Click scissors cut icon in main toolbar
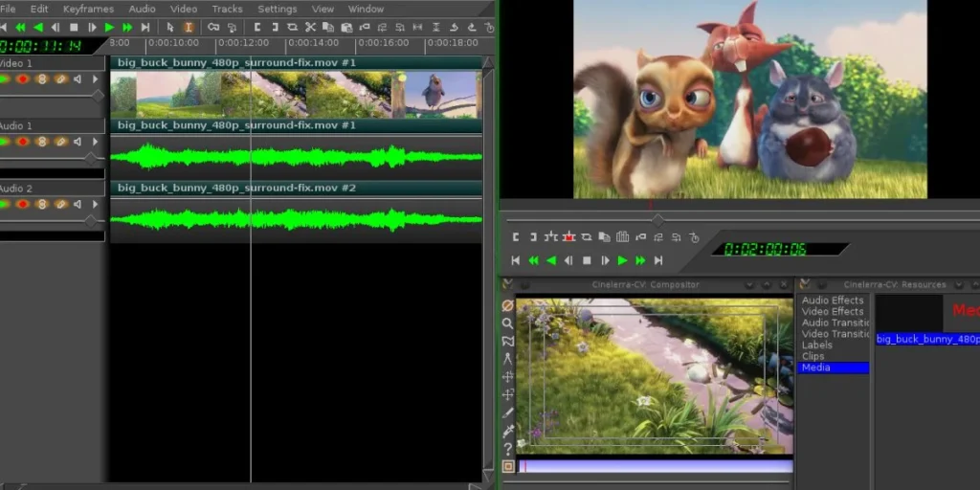The image size is (980, 490). pyautogui.click(x=310, y=28)
